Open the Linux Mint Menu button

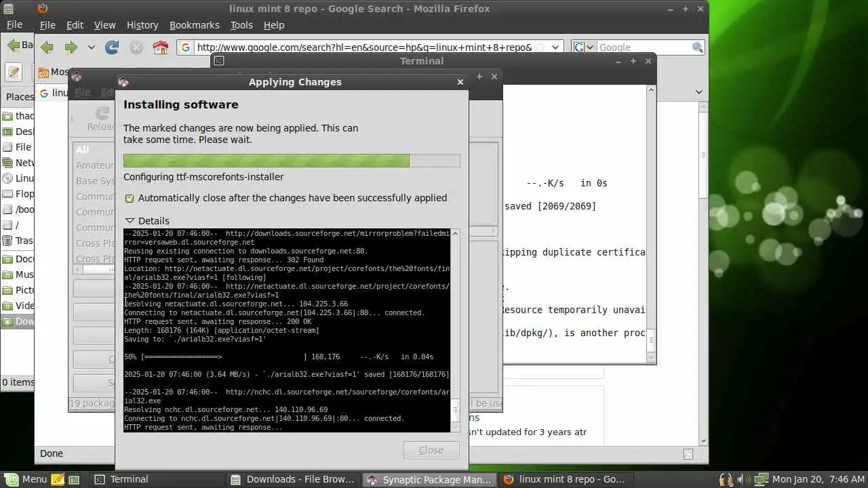coord(26,479)
